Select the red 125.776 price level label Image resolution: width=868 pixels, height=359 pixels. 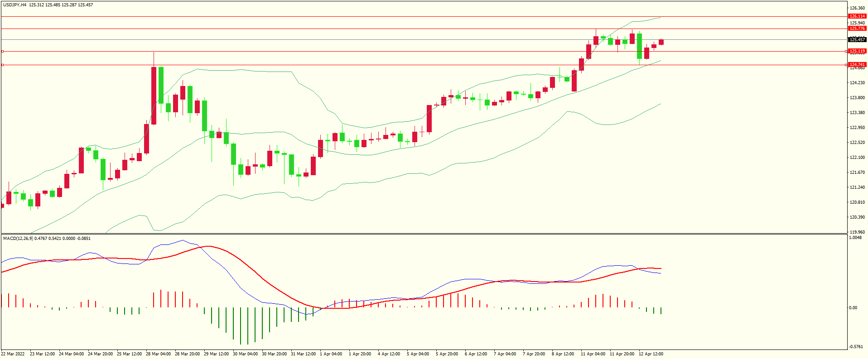point(857,29)
